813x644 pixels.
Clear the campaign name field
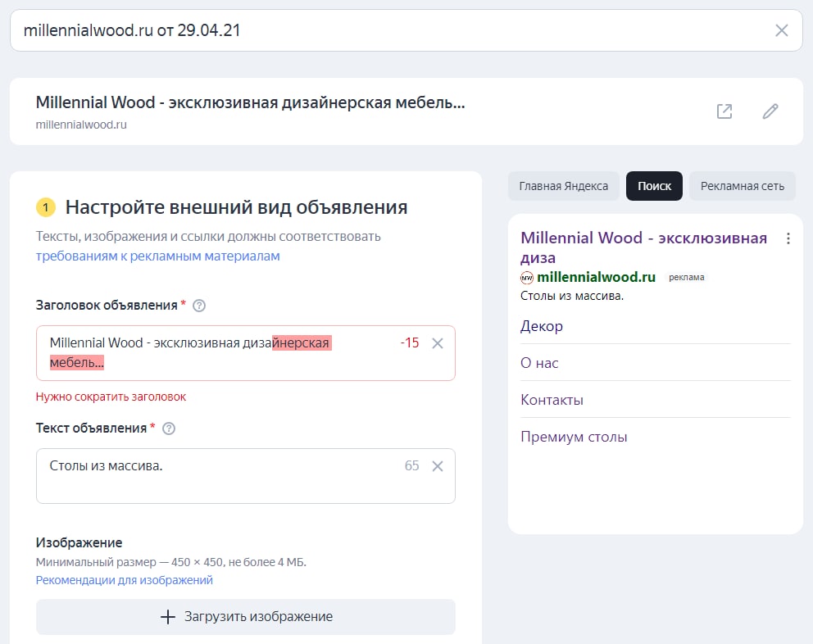[781, 30]
